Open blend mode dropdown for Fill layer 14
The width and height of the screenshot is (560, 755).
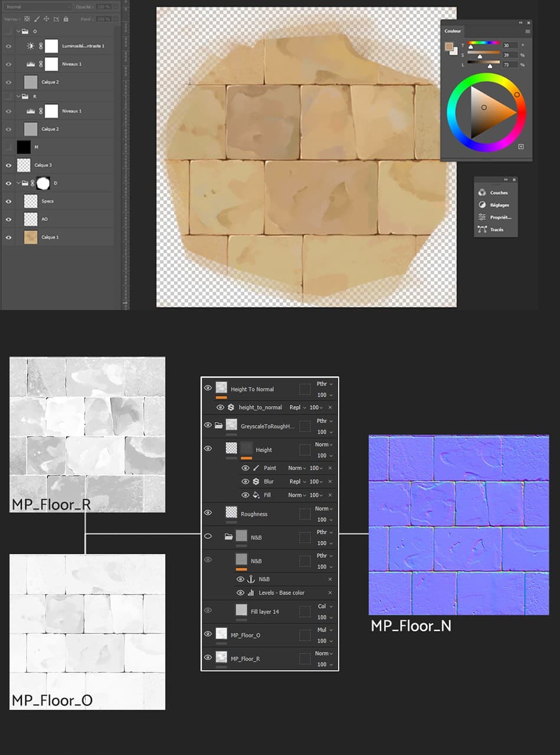[325, 606]
